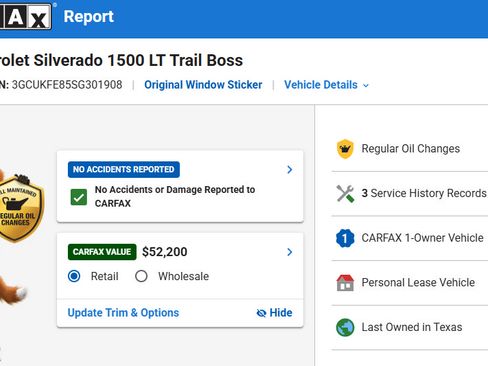Click Update Trim & Options link
The height and width of the screenshot is (366, 488).
click(123, 313)
